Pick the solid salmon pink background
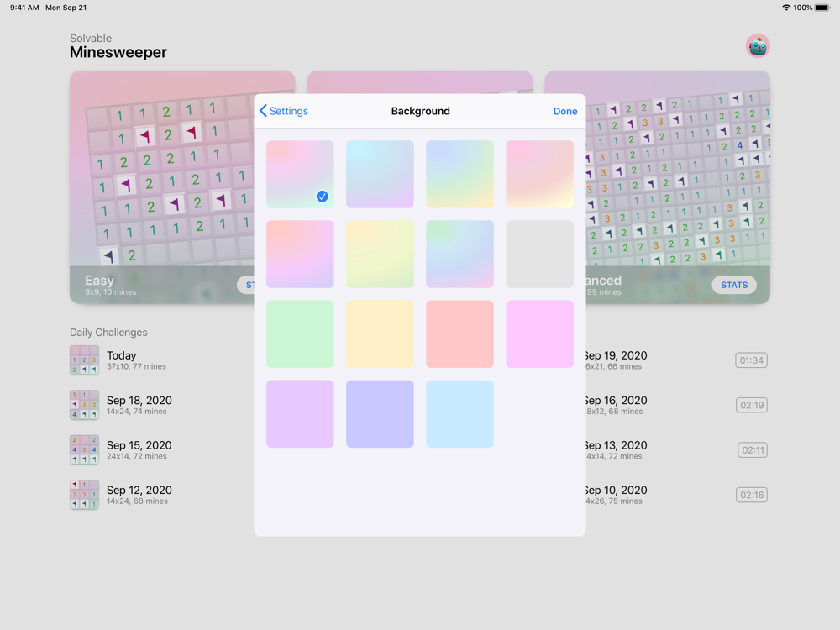 (459, 333)
